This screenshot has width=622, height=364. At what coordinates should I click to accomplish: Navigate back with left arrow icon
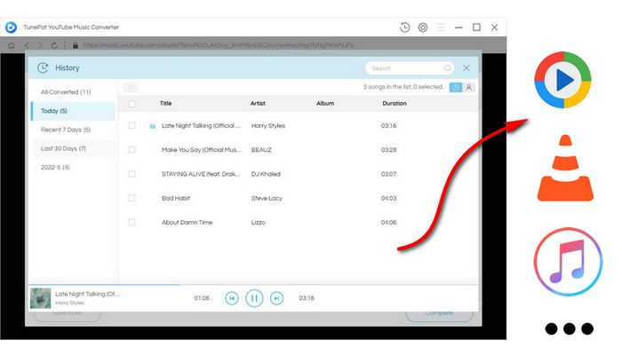click(27, 45)
